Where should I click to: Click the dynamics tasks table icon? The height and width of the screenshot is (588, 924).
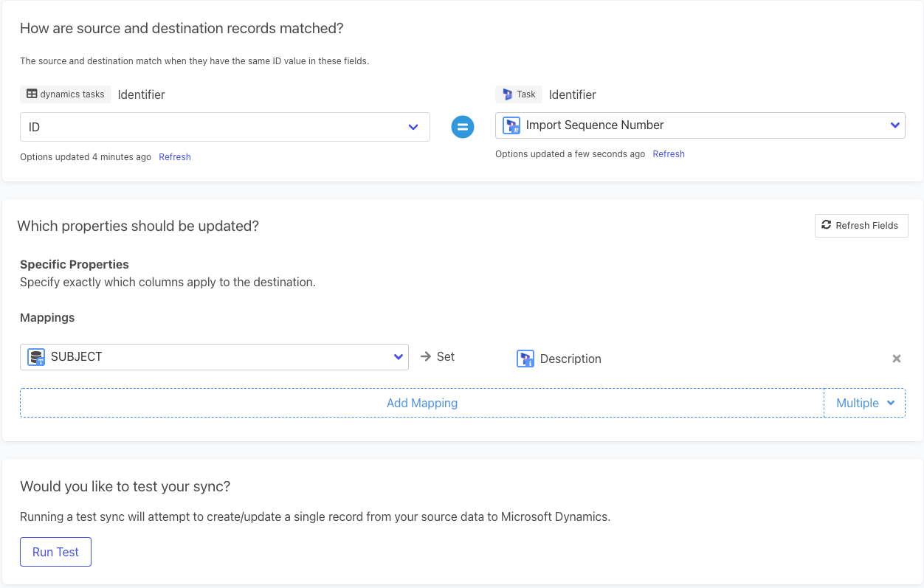[32, 94]
